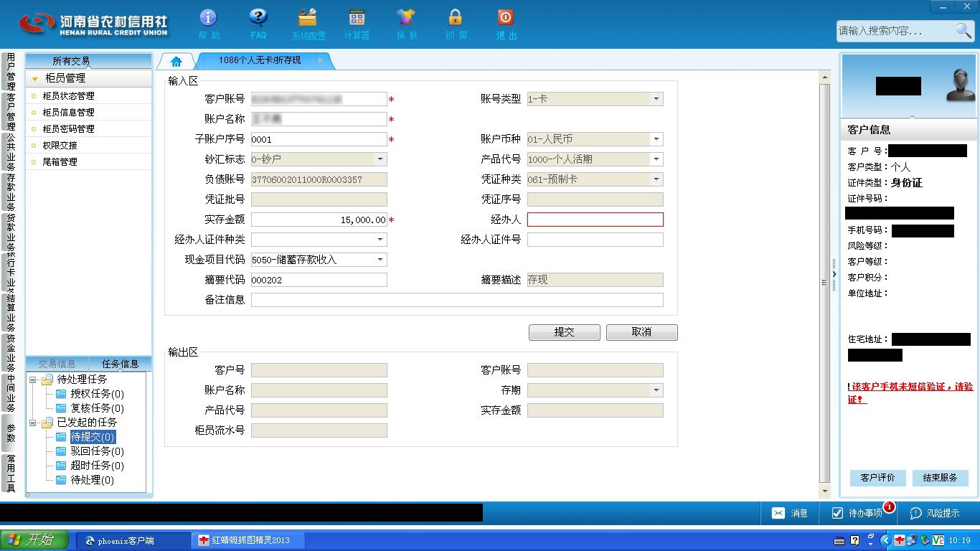Click the 取消 cancel button

[641, 332]
